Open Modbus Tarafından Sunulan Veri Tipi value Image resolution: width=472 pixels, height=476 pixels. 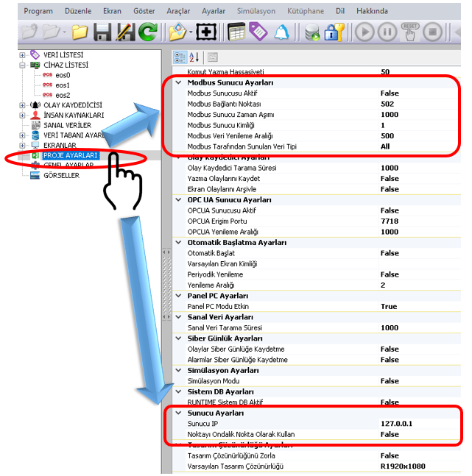click(420, 146)
